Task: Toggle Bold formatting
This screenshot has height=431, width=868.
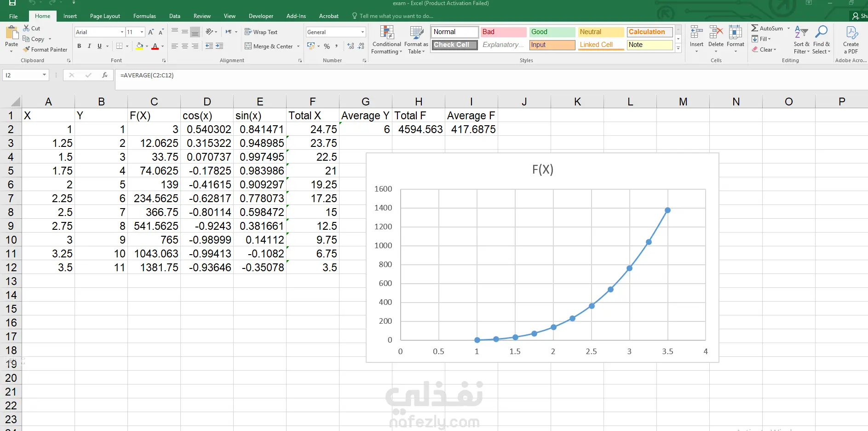Action: tap(79, 46)
